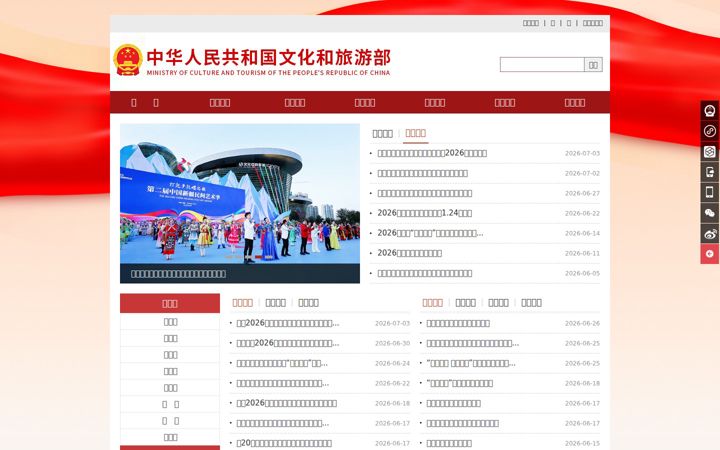Open the headline dated 2026-06-15
The width and height of the screenshot is (720, 450).
(449, 444)
